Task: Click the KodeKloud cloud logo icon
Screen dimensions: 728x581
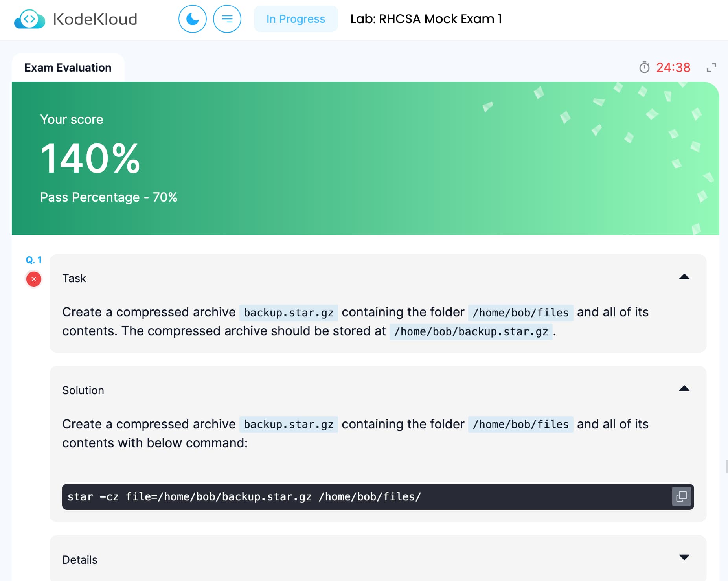Action: (x=29, y=19)
